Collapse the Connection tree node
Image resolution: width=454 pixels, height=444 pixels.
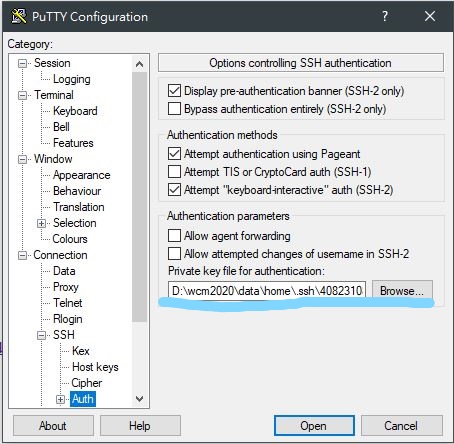[x=22, y=255]
